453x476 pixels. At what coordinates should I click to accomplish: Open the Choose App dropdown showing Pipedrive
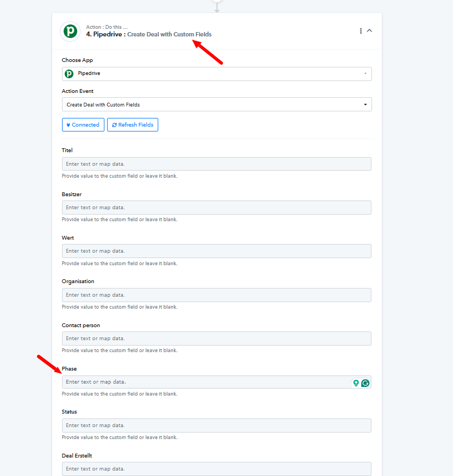point(216,74)
